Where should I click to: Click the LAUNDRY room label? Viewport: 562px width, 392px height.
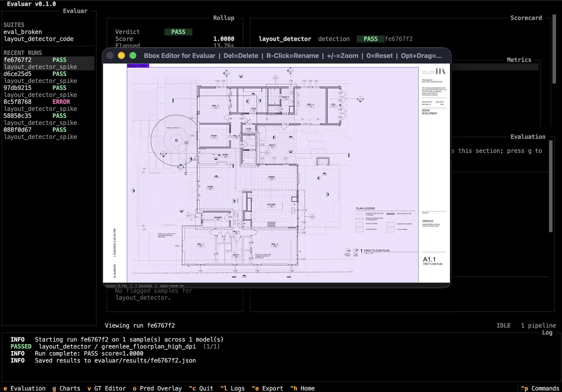pos(218,217)
